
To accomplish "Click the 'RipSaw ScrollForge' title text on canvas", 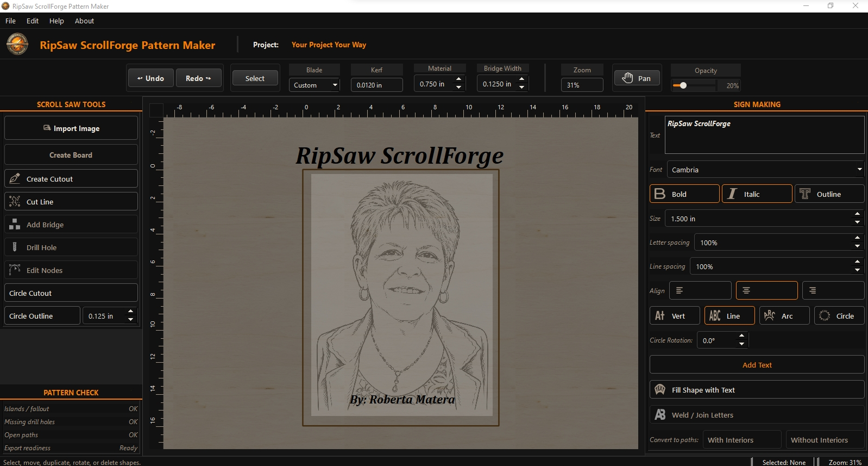I will tap(400, 156).
